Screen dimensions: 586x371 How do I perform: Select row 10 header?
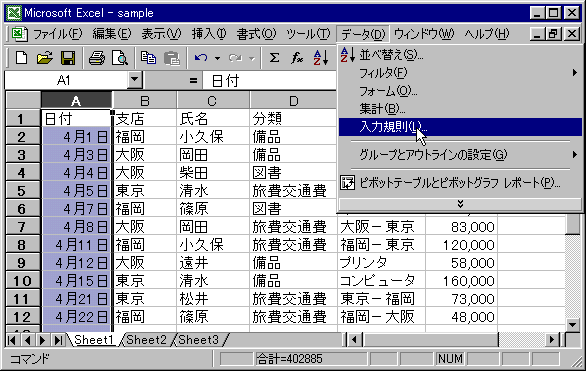tap(23, 281)
